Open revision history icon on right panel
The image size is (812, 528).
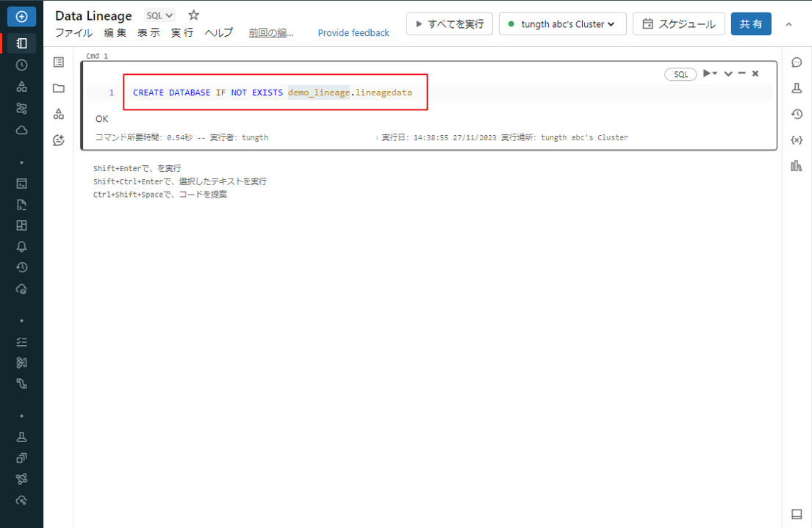click(797, 115)
